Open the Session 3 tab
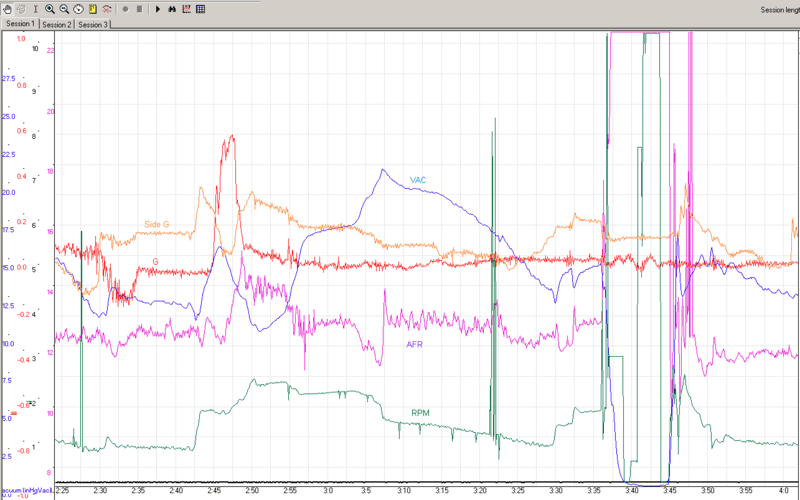The height and width of the screenshot is (500, 800). [x=93, y=24]
